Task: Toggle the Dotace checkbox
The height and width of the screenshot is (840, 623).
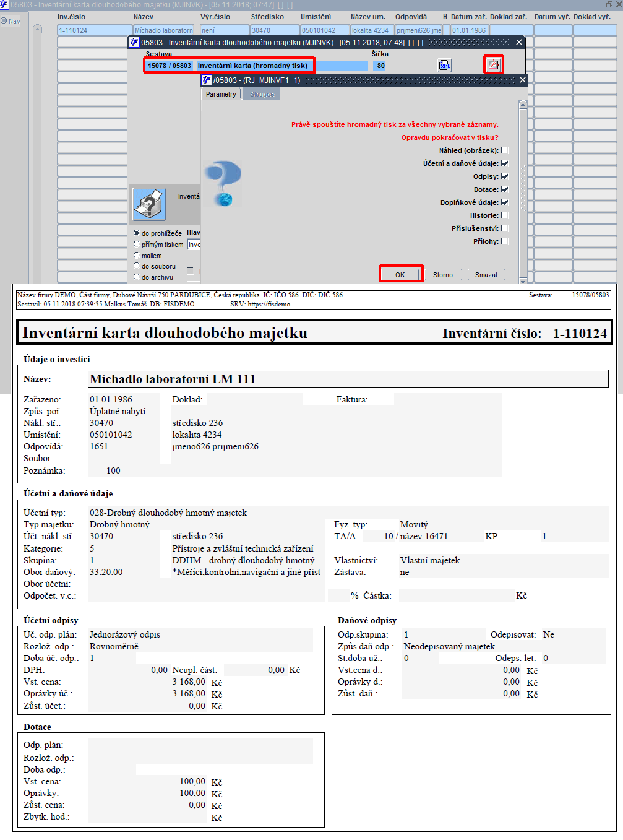Action: pyautogui.click(x=504, y=189)
